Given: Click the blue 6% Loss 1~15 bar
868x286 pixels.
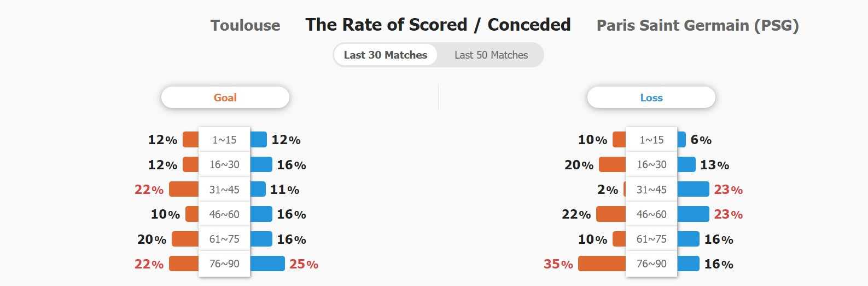Looking at the screenshot, I should (681, 140).
